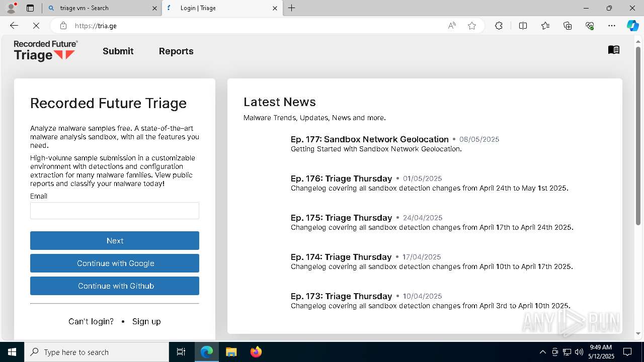Open the Copilot sidebar icon
The width and height of the screenshot is (644, 362).
[x=632, y=26]
